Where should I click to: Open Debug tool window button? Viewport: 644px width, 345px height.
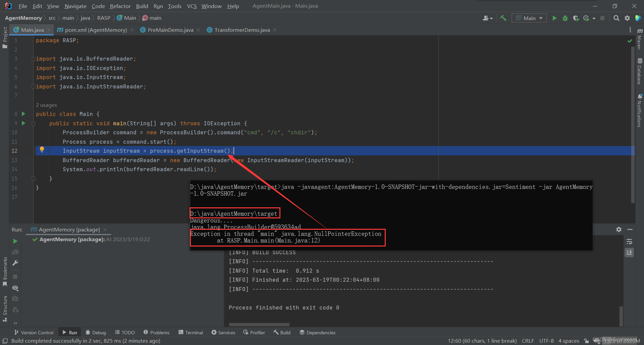point(96,332)
